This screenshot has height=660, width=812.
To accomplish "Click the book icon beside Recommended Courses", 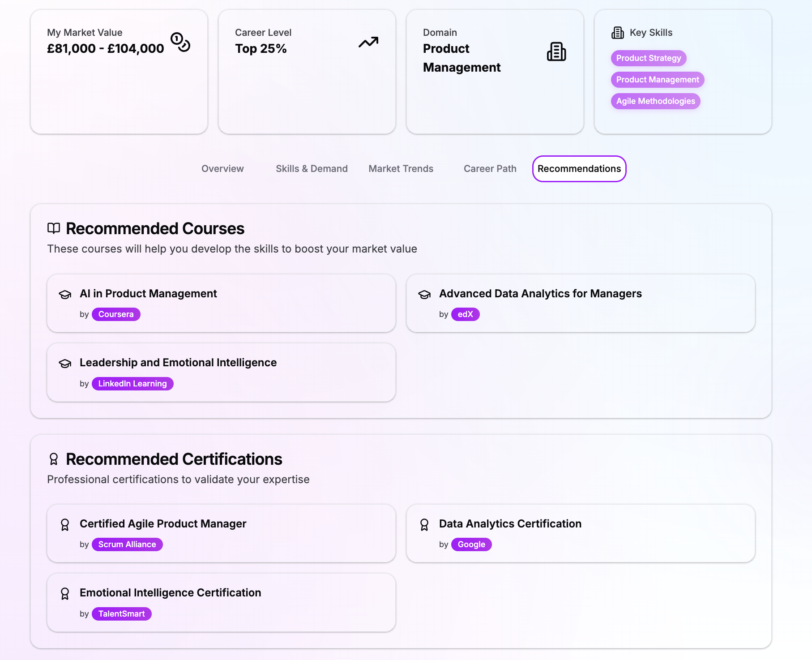I will 54,228.
